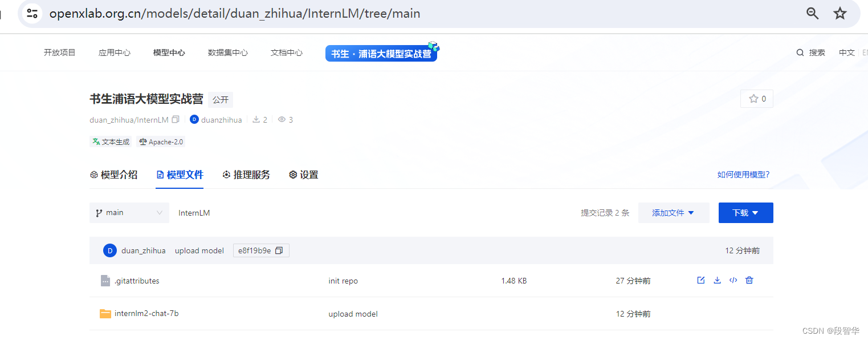Click the duan_zhihua committer avatar

(110, 250)
